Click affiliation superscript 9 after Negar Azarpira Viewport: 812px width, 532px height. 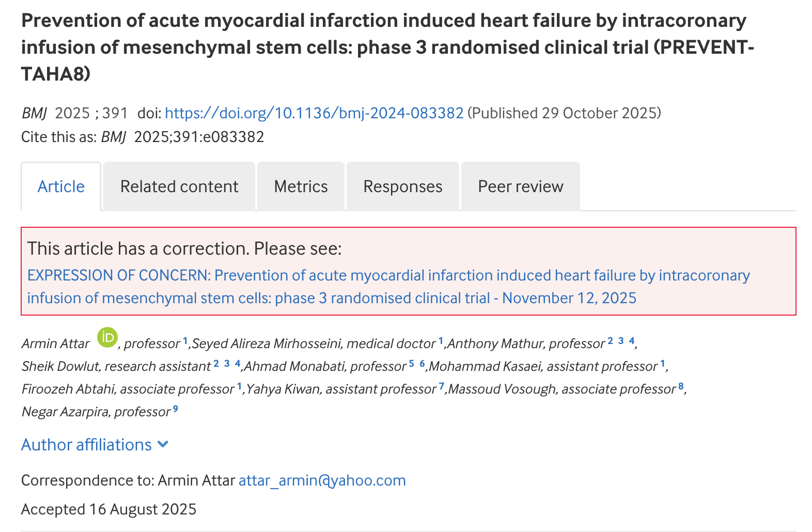pos(176,409)
